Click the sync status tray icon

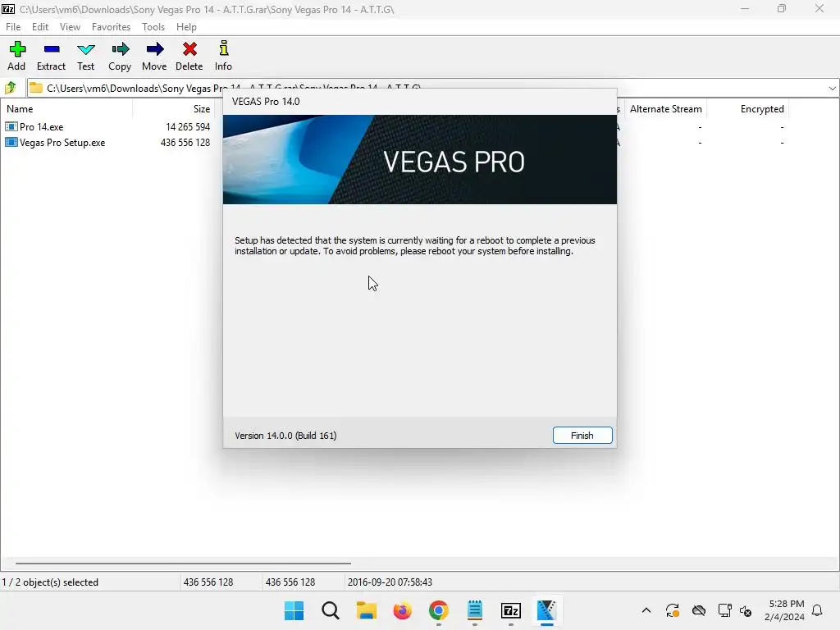pyautogui.click(x=673, y=610)
